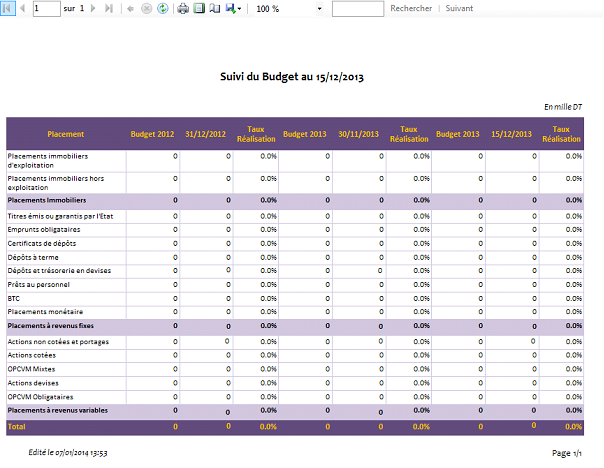Select the Placement column header
This screenshot has width=604, height=468.
point(65,134)
